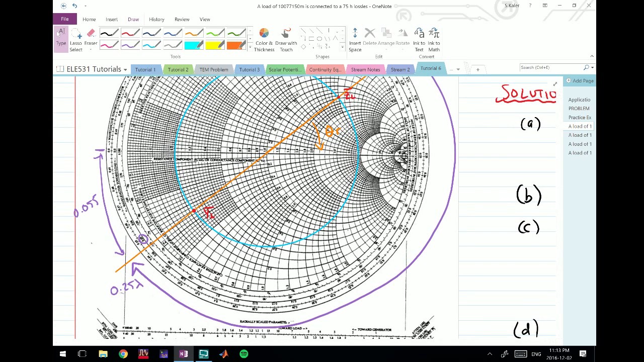
Task: Switch to the Insert ribbon tab
Action: coord(112,19)
